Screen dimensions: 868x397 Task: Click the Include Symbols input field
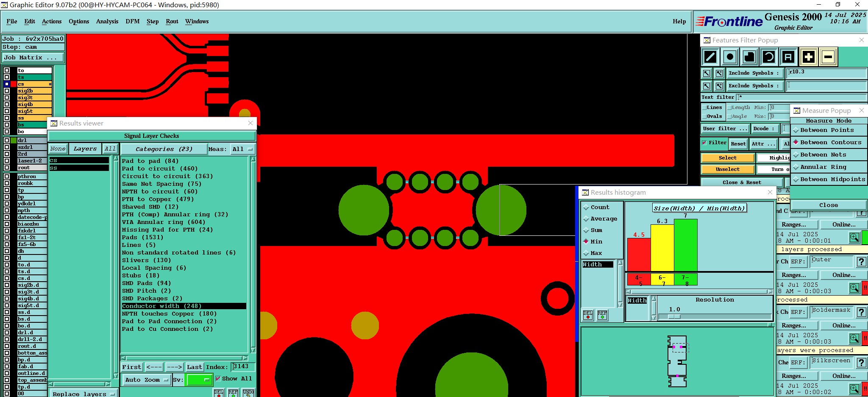click(826, 73)
